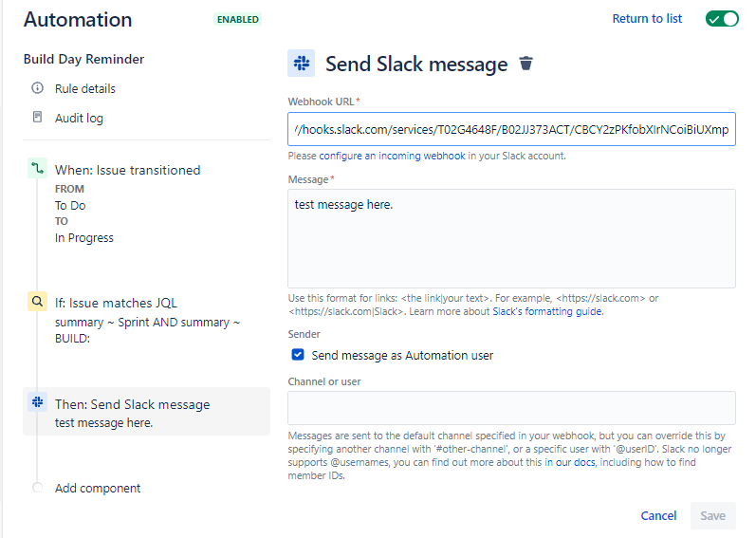Open Rule details
The image size is (756, 538).
point(84,88)
